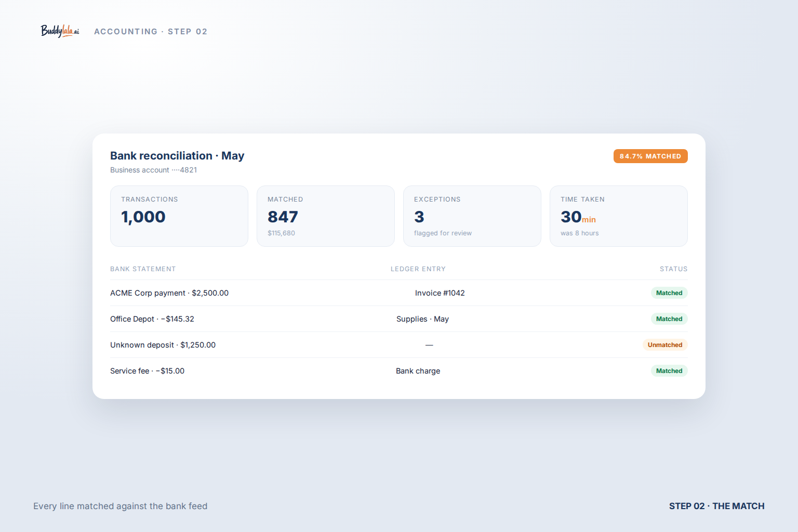Open the Supplies · May ledger entry

(422, 319)
